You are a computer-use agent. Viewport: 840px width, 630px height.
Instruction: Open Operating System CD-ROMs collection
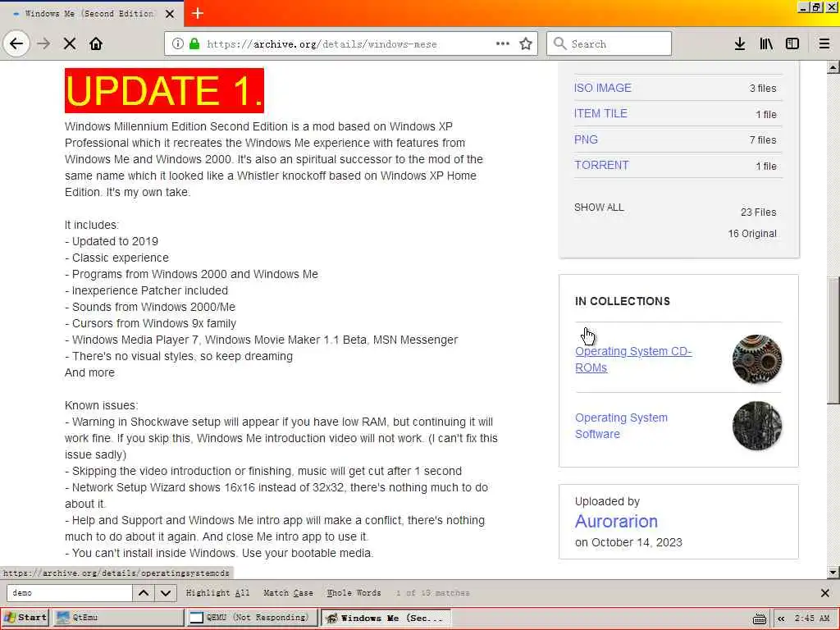633,359
